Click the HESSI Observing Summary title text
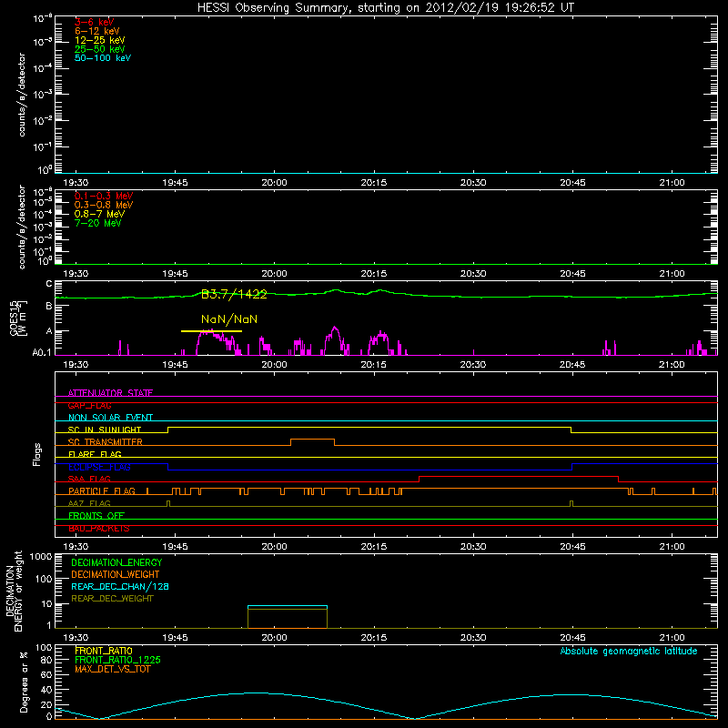Screen dimensions: 728x728 (385, 8)
